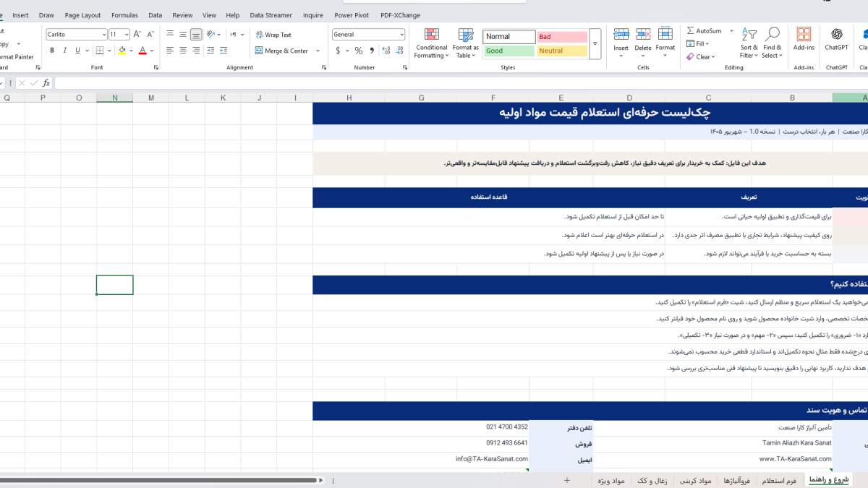
Task: Align text left
Action: [x=170, y=51]
